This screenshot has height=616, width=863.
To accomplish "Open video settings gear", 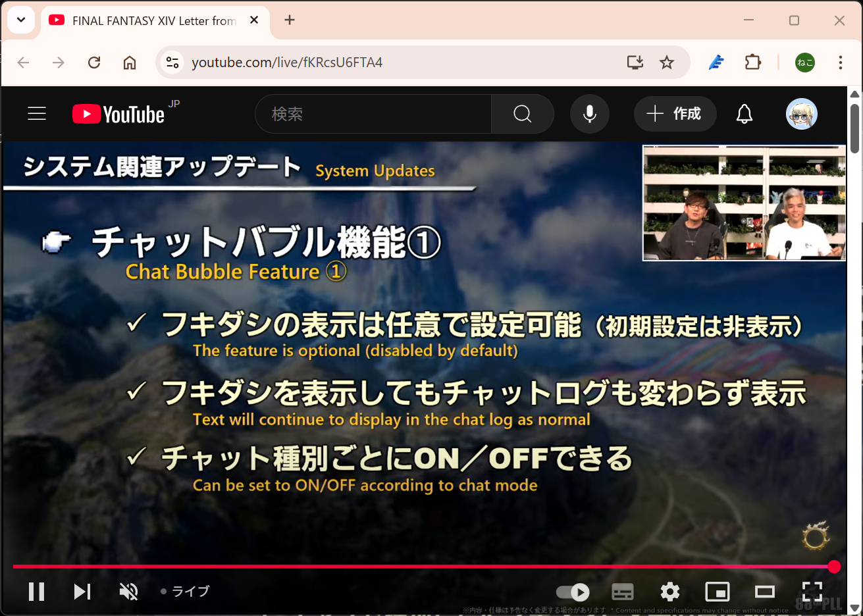I will coord(670,592).
